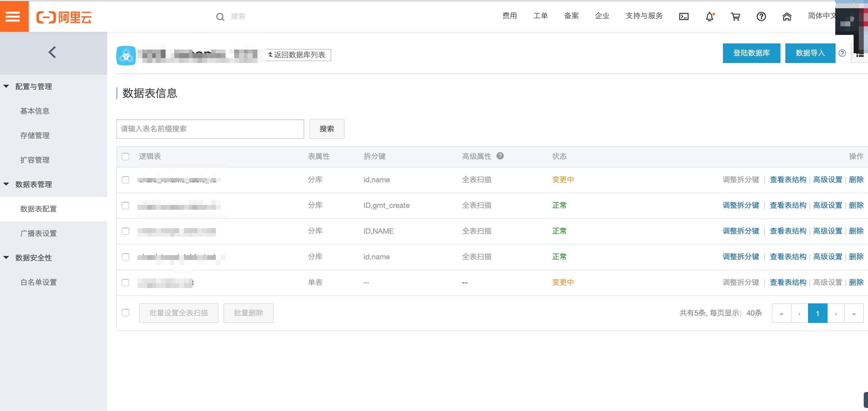Click the database instance cube icon

[x=126, y=56]
